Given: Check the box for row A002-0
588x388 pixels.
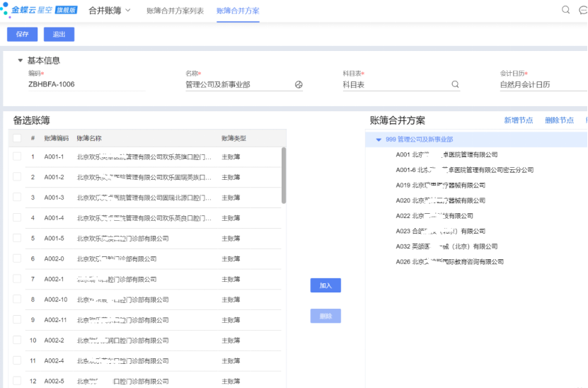Looking at the screenshot, I should click(17, 258).
